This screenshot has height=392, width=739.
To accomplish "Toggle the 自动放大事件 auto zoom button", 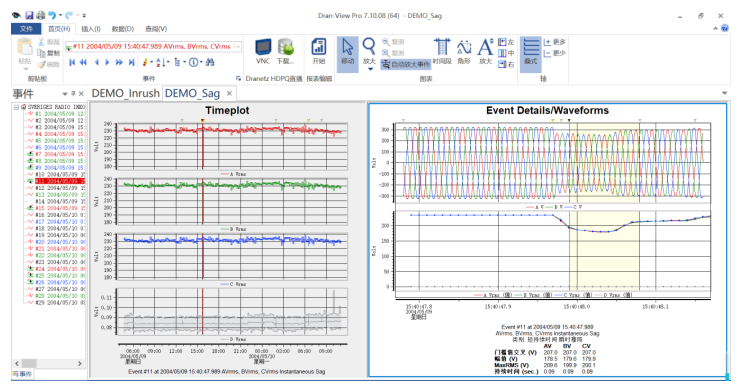I will [x=406, y=64].
